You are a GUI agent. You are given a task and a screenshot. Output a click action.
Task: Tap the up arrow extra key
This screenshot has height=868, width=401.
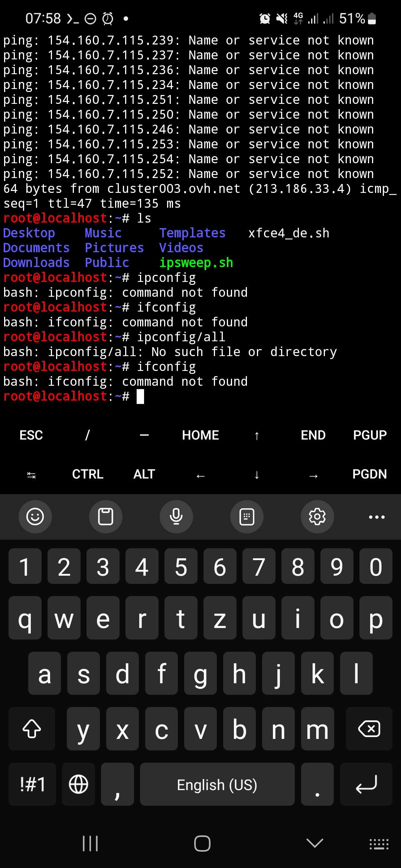coord(257,435)
